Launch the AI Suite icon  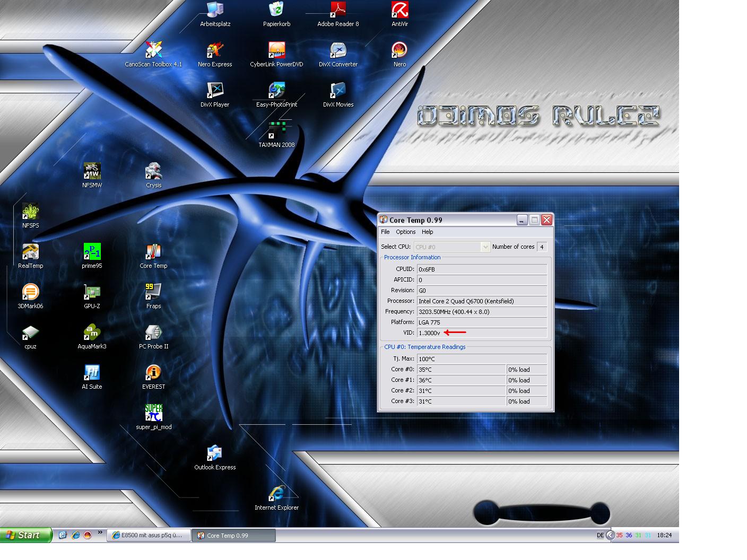tap(92, 377)
